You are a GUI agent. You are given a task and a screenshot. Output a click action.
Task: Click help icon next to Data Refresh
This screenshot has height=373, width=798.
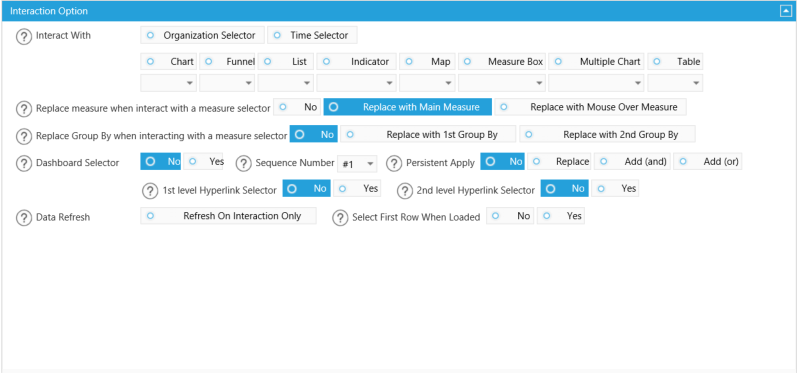click(x=23, y=218)
